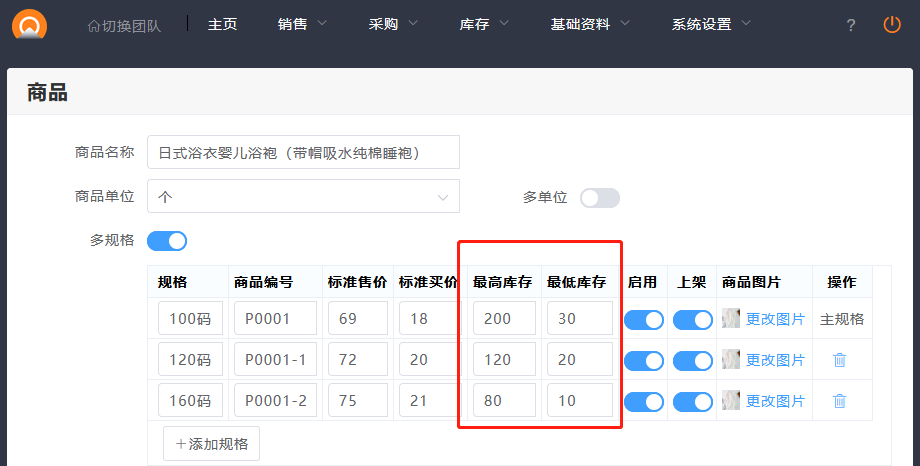Click the orange app logo icon
The height and width of the screenshot is (466, 920).
coord(30,26)
